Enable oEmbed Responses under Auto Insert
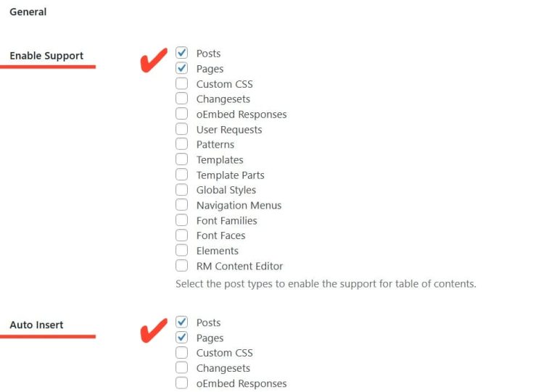557x392 pixels. pos(181,383)
